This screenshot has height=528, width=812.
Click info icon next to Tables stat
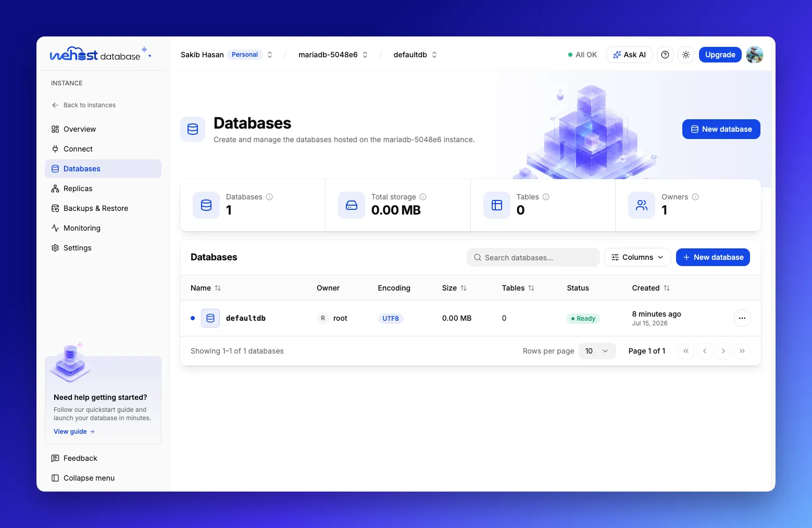pyautogui.click(x=546, y=197)
